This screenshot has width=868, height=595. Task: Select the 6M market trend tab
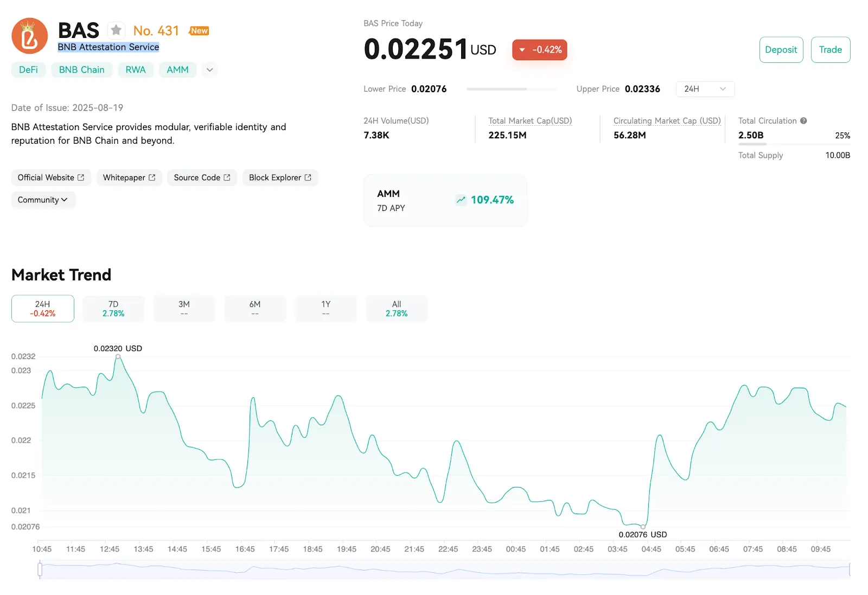[x=255, y=309]
